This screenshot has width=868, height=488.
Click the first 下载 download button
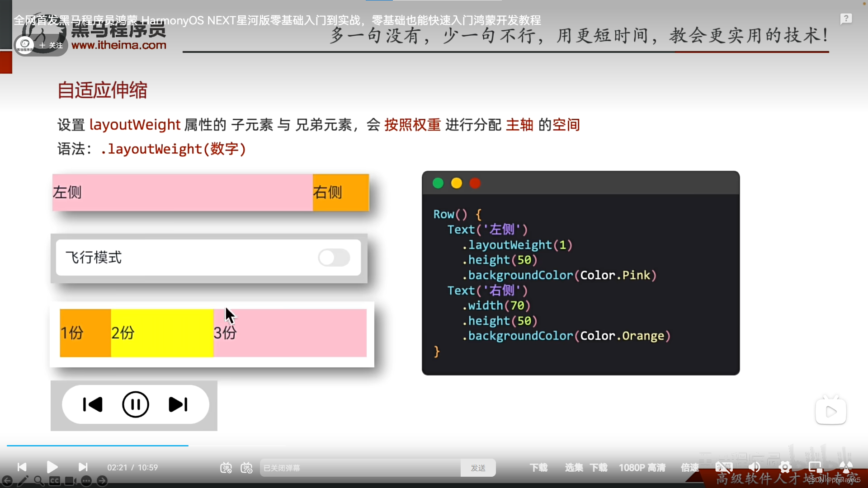tap(538, 468)
